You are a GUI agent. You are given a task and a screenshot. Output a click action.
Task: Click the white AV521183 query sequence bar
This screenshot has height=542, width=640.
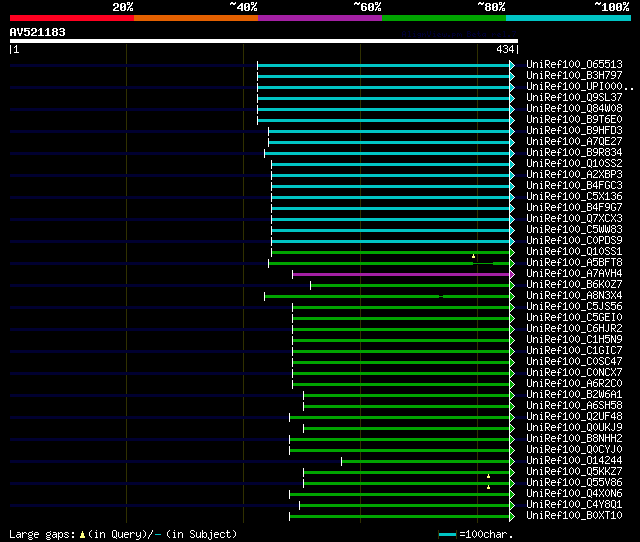pos(264,41)
